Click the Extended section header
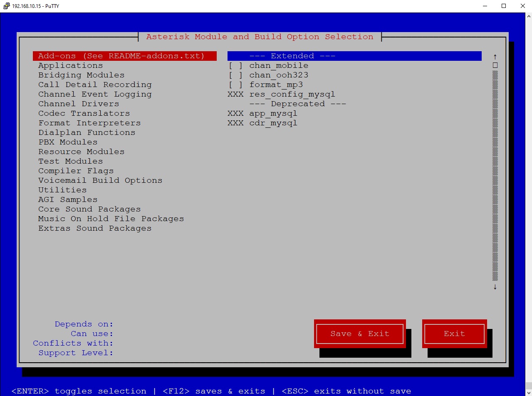The width and height of the screenshot is (532, 396). (354, 56)
